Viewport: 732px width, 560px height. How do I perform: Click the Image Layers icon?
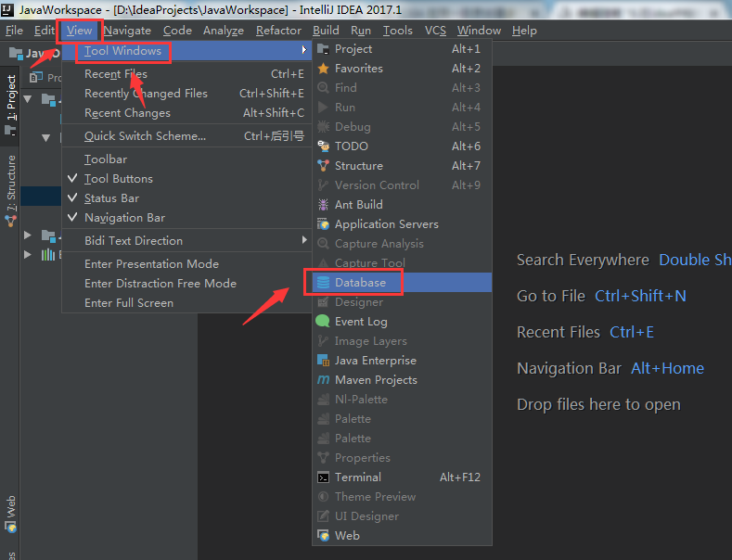(323, 341)
